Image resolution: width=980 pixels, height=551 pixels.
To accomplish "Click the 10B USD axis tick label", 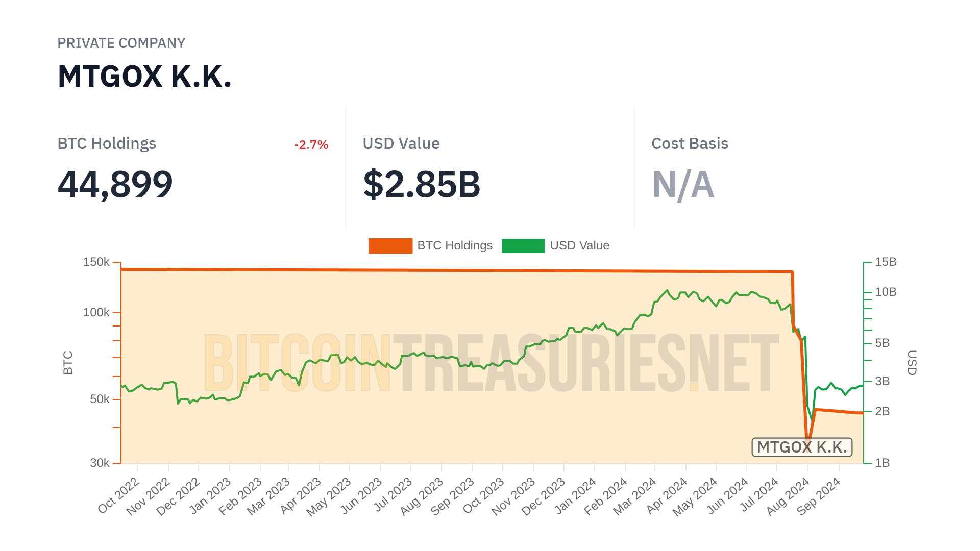I will coord(886,292).
